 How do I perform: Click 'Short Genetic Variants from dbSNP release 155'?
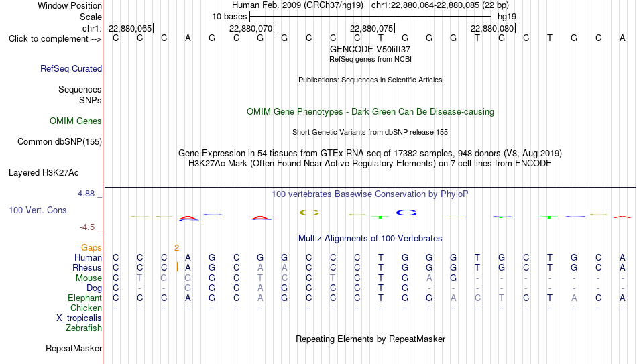[370, 133]
